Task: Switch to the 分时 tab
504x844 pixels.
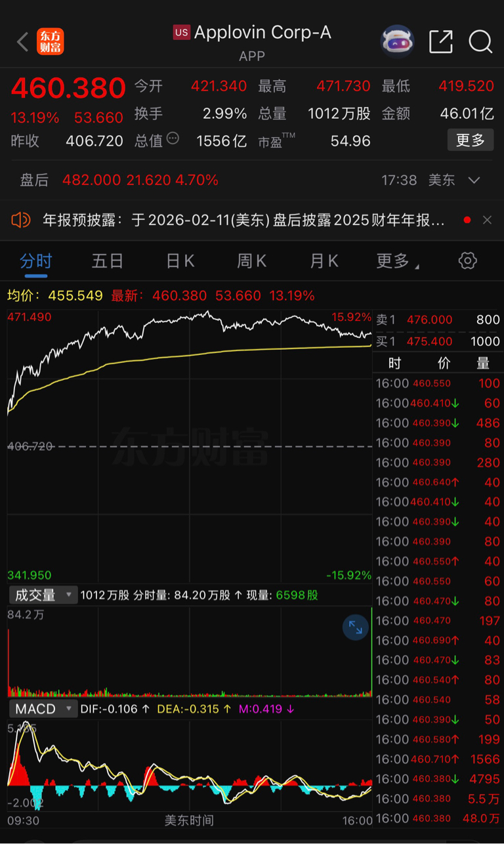Action: pos(36,261)
